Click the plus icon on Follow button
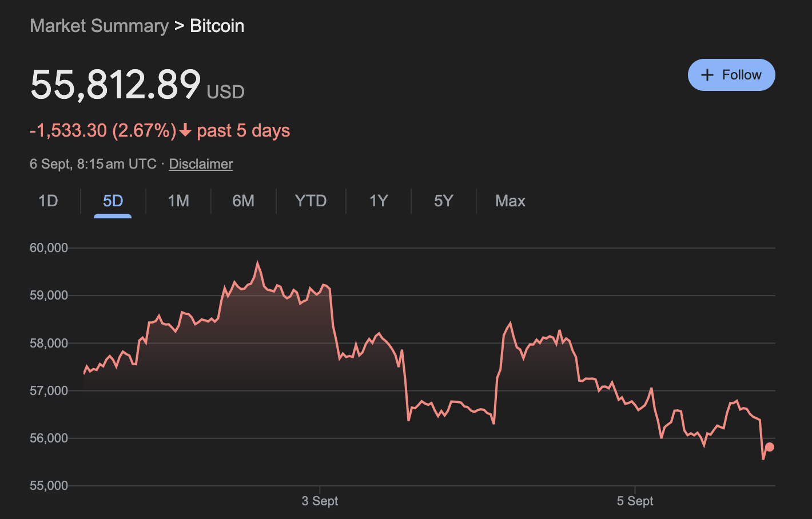812x519 pixels. pos(707,75)
